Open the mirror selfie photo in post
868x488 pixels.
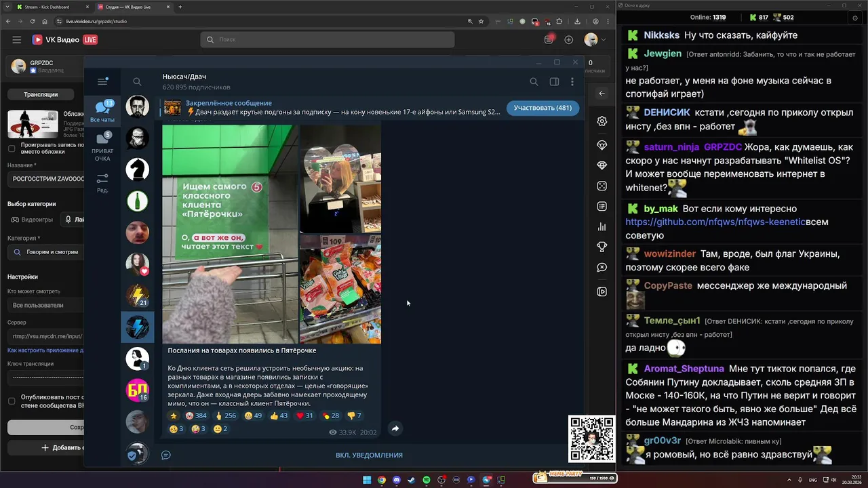340,179
